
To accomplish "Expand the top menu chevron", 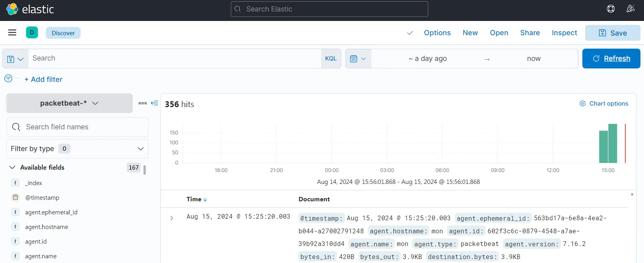I will click(x=410, y=33).
